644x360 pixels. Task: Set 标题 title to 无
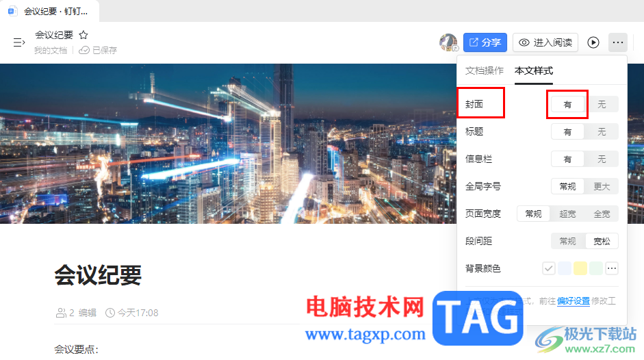coord(602,132)
